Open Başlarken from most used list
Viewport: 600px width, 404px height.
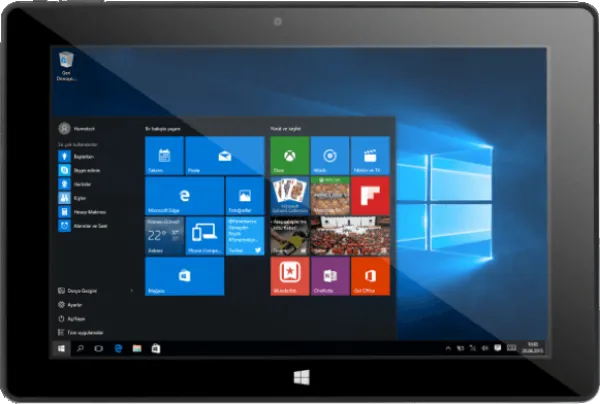click(x=77, y=156)
